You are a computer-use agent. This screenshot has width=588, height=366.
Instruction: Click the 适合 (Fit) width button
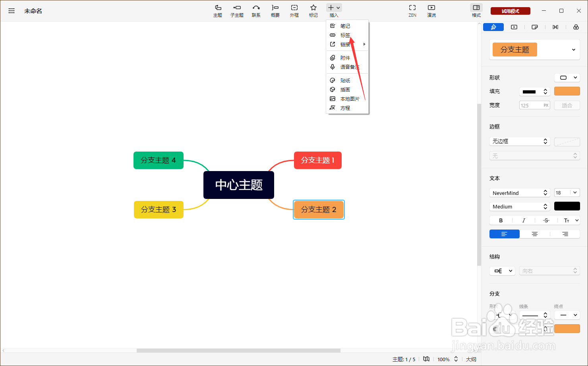(567, 105)
